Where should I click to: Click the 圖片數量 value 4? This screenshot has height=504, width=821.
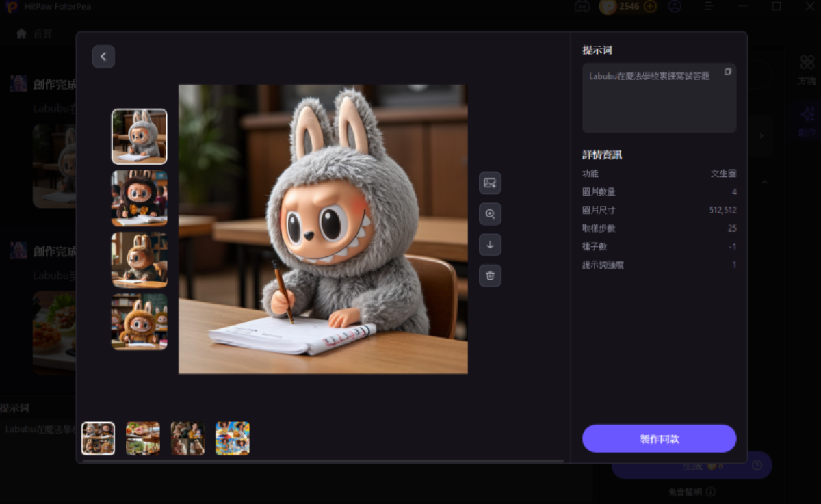[x=734, y=192]
